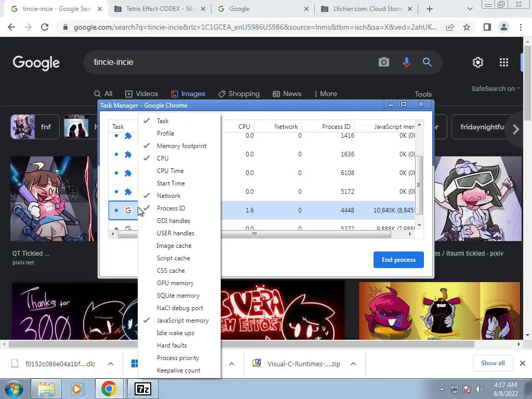Open Windows Explorer from taskbar
532x399 pixels.
pos(46,389)
